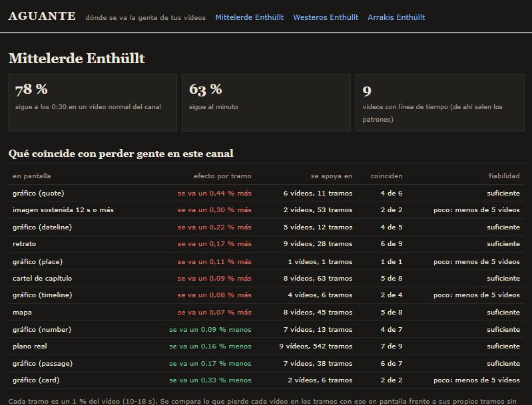This screenshot has height=405, width=532.
Task: Click '6 de 7' coinciden cell
Action: [x=392, y=363]
